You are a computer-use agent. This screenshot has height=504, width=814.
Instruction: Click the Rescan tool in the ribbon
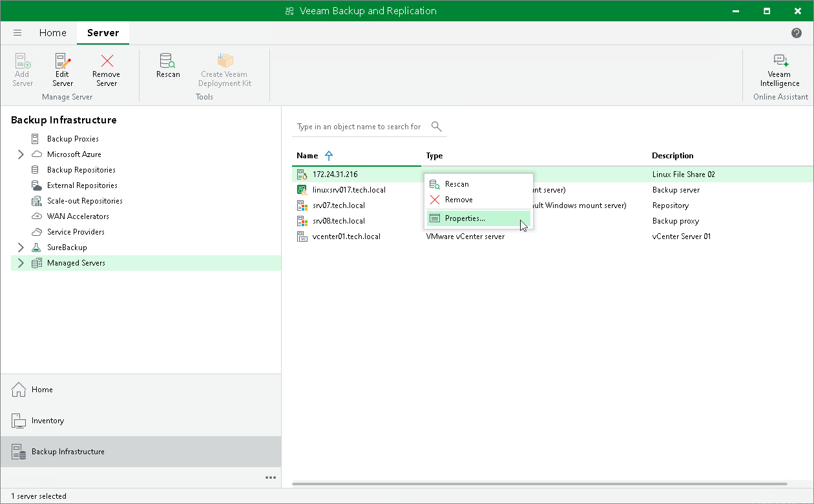pos(168,66)
